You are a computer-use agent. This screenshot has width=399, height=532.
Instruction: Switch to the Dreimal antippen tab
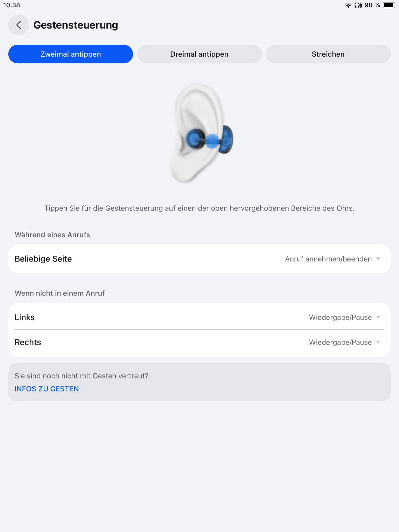[x=199, y=54]
